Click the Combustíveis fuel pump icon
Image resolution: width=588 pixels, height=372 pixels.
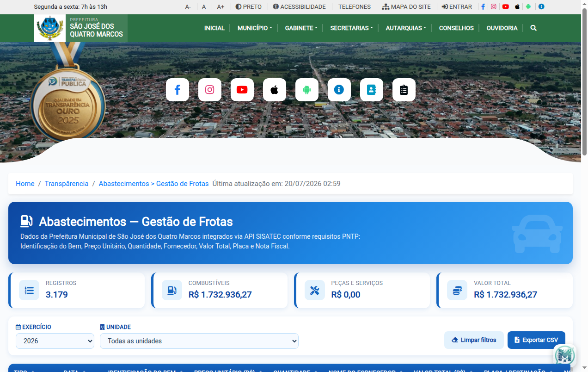click(x=172, y=291)
